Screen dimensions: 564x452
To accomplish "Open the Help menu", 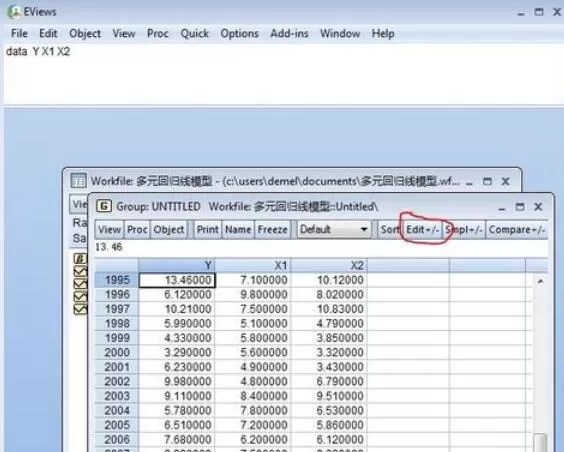I will (x=383, y=33).
